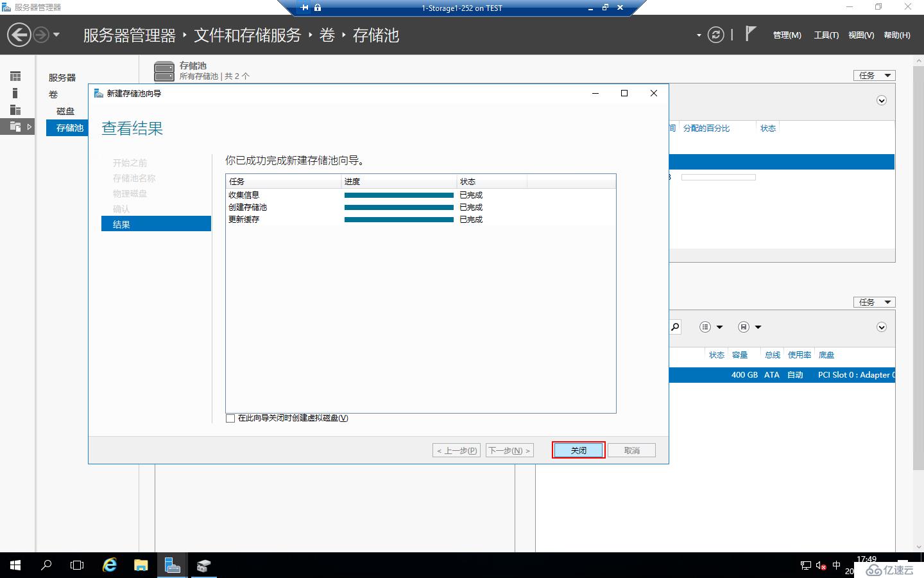Click 进度 column header in results table

399,181
